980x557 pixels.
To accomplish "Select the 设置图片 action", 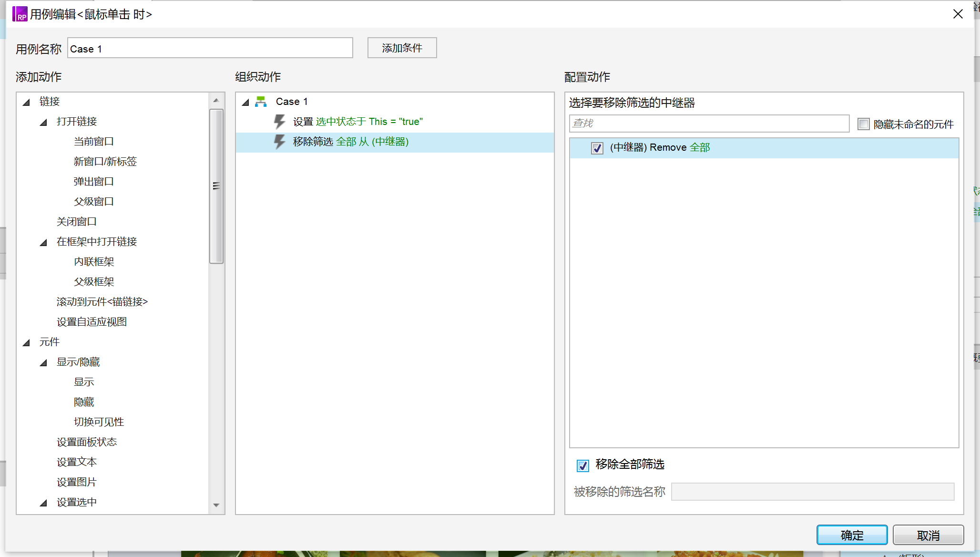I will (77, 482).
